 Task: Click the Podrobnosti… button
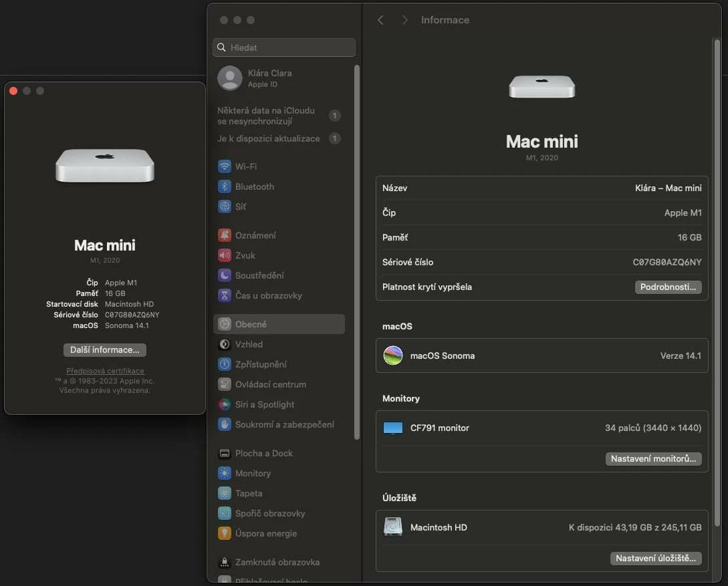(668, 287)
